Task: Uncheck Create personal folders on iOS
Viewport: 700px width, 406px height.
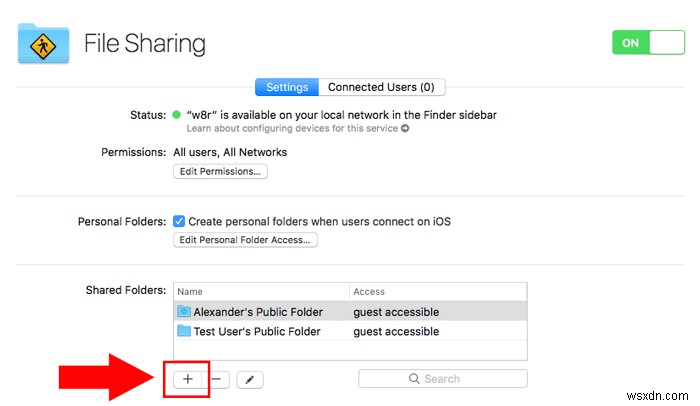Action: pos(179,221)
